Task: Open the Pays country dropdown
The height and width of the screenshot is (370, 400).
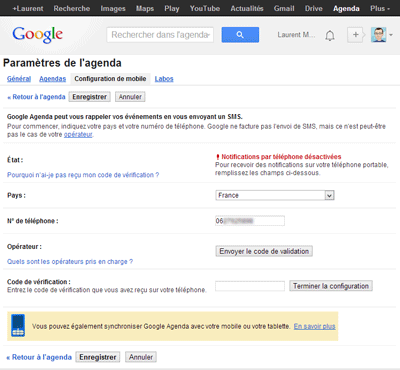Action: [275, 195]
